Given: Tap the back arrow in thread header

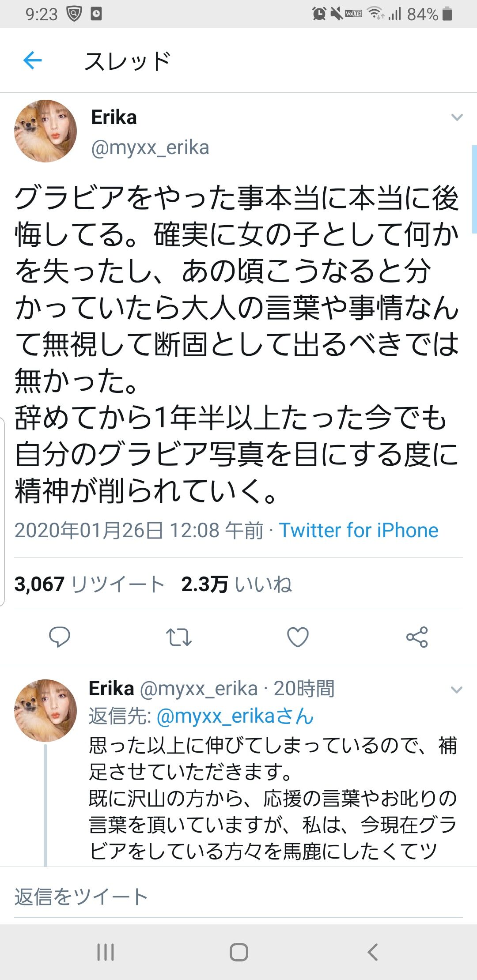Looking at the screenshot, I should click(x=32, y=60).
